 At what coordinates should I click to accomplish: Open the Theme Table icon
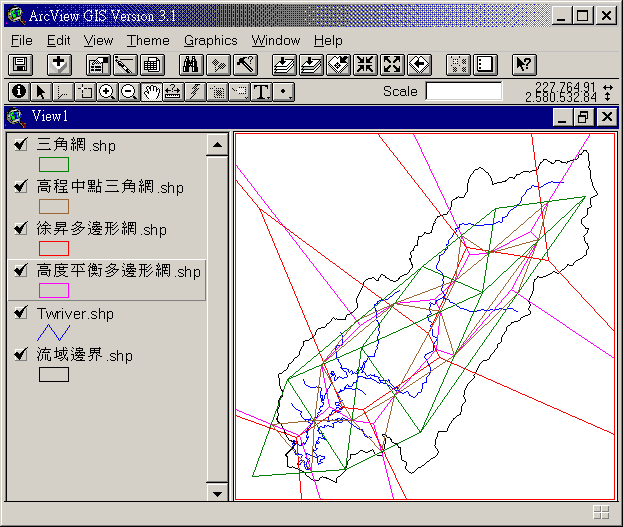point(152,65)
